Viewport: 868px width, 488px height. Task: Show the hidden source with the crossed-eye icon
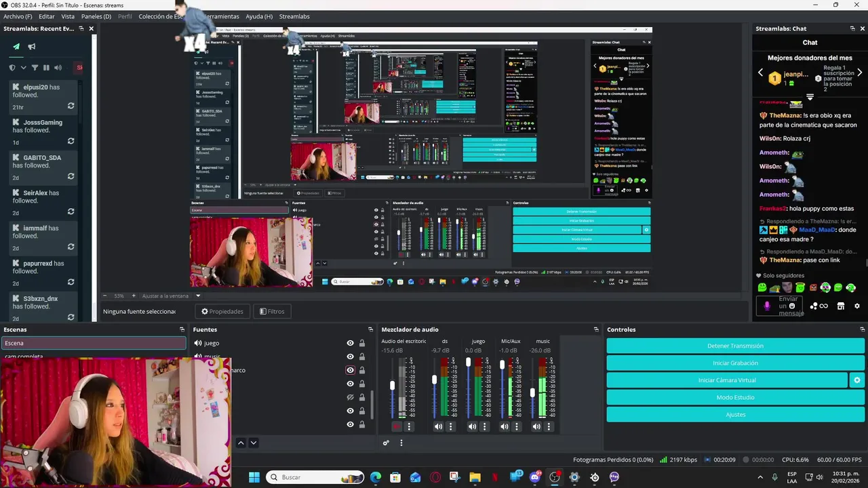coord(351,397)
